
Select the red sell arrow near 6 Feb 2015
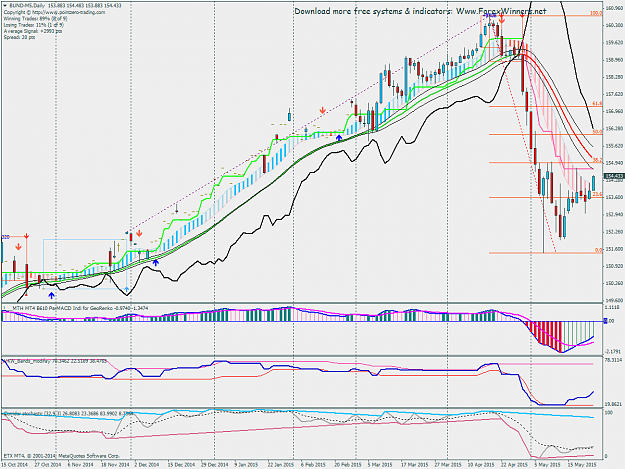tap(322, 110)
